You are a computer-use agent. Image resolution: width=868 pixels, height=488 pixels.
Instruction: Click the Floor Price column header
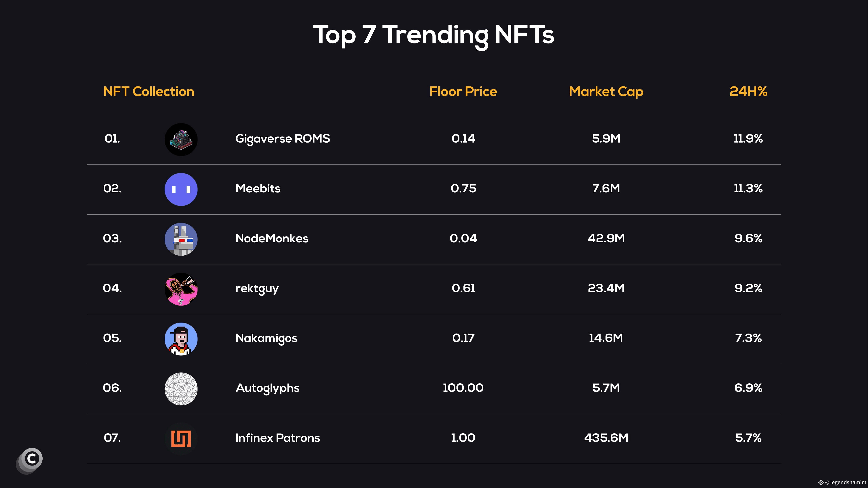(x=463, y=91)
